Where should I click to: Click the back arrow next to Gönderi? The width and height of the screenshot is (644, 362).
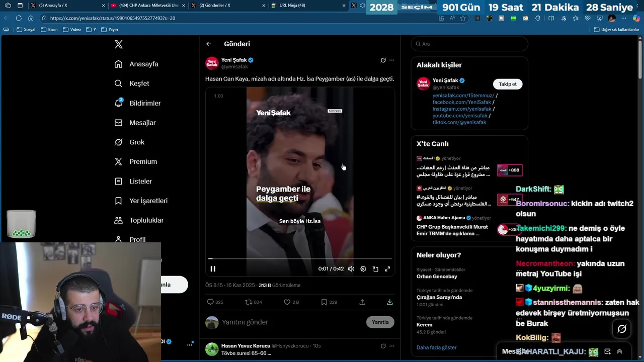click(209, 44)
